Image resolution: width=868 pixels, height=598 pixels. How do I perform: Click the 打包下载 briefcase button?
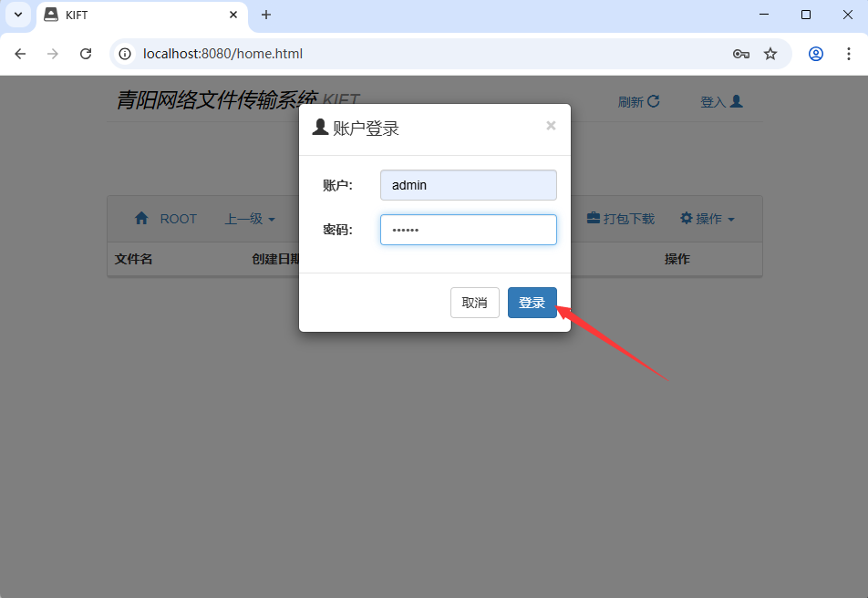tap(620, 219)
